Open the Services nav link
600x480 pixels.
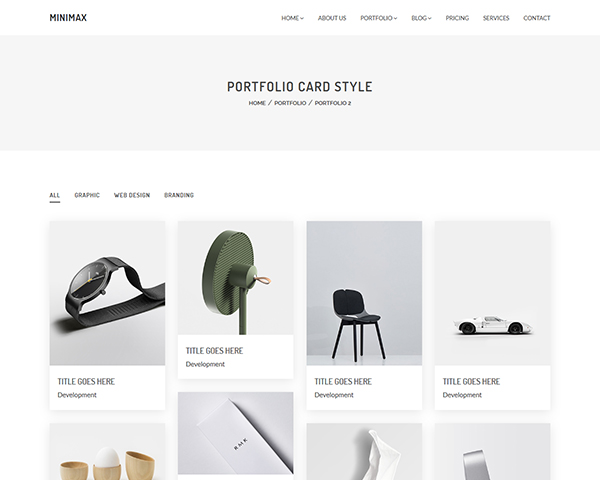click(496, 18)
